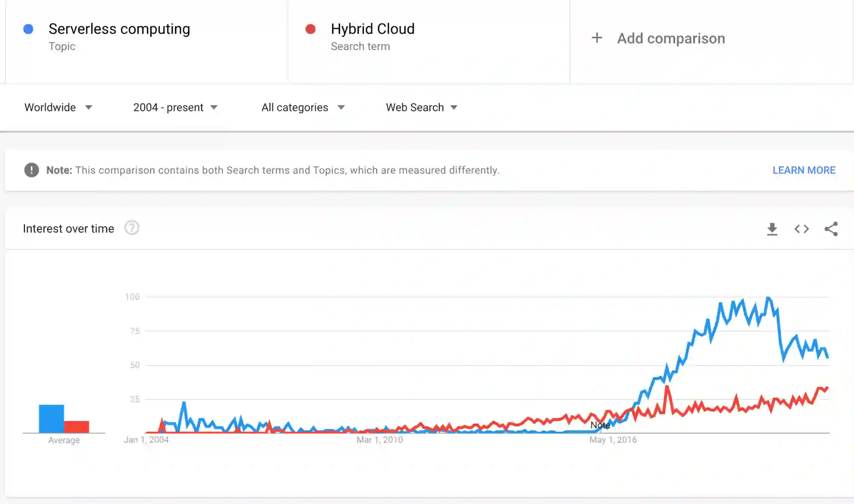854x504 pixels.
Task: Download the Interest over time chart data
Action: click(772, 229)
